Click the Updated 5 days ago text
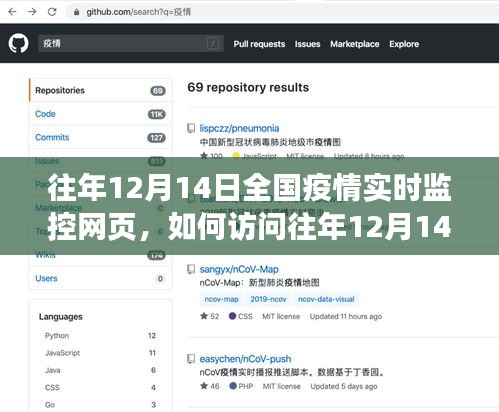499x412 pixels. (344, 386)
